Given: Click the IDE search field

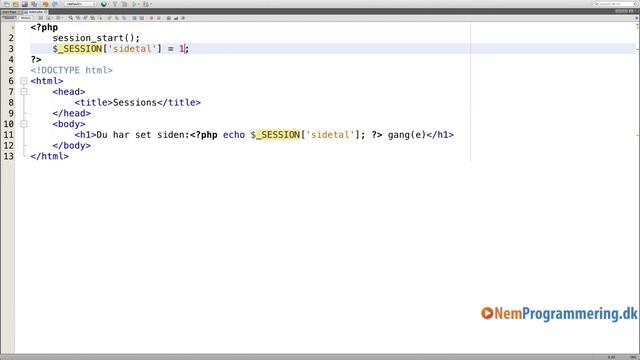Looking at the screenshot, I should (x=616, y=4).
